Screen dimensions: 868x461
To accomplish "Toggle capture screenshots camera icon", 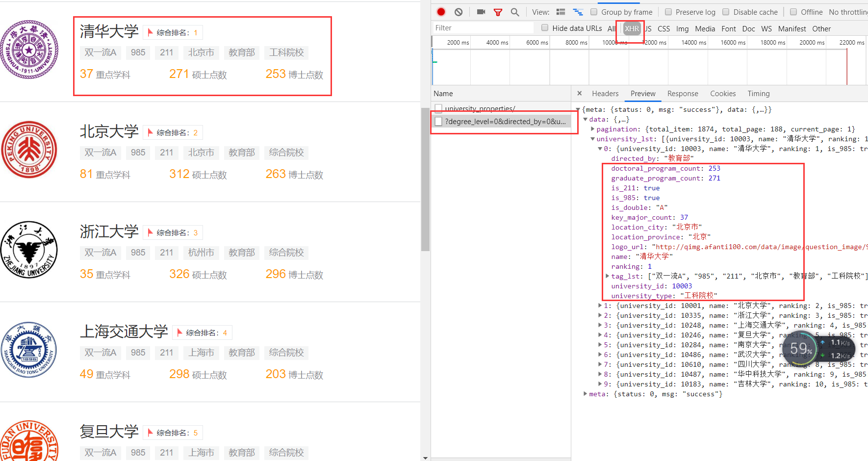I will [481, 12].
